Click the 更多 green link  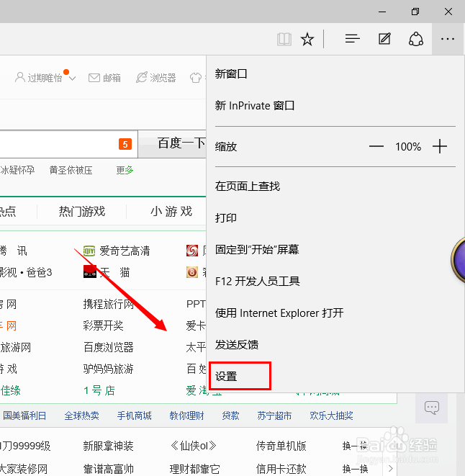pyautogui.click(x=125, y=170)
